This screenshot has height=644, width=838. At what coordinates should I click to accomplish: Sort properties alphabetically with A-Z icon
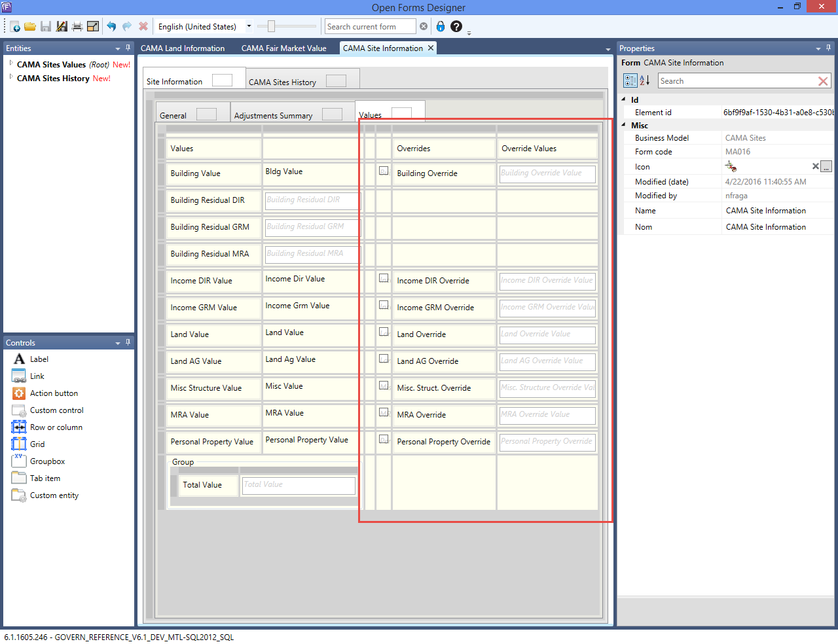[x=645, y=80]
